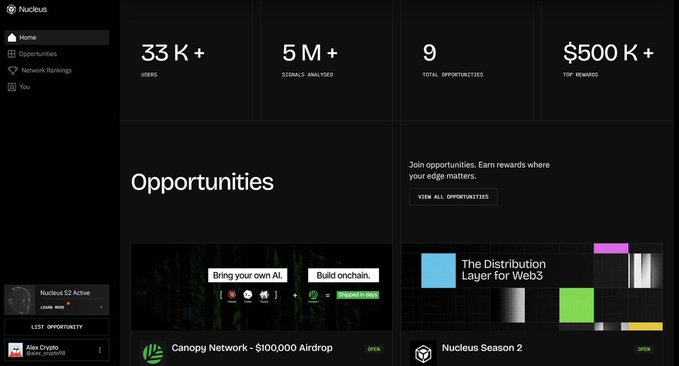The height and width of the screenshot is (366, 679).
Task: Expand the Nucleus S2 Active chevron arrow
Action: pyautogui.click(x=101, y=307)
